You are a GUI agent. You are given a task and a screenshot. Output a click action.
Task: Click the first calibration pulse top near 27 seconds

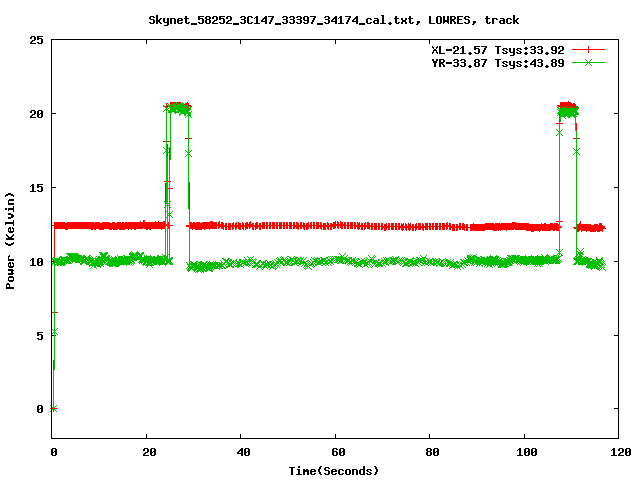179,107
